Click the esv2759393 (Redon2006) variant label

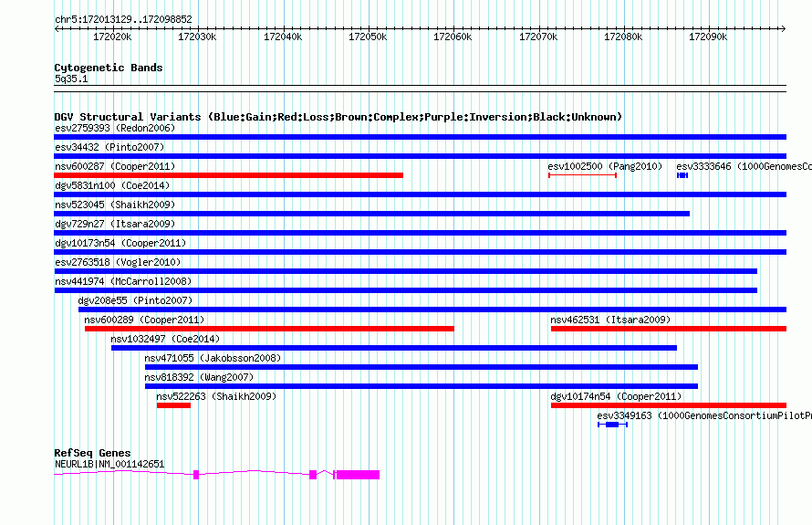[115, 128]
